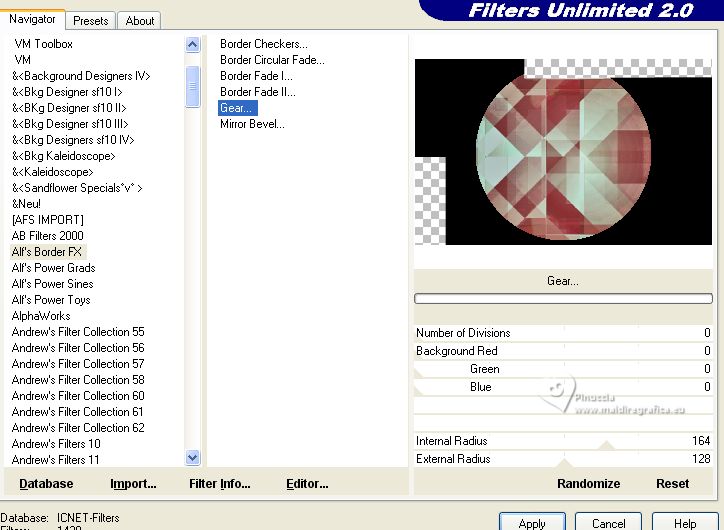Select the Alf's Power Grads category
Screen dimensions: 724x530
[54, 268]
